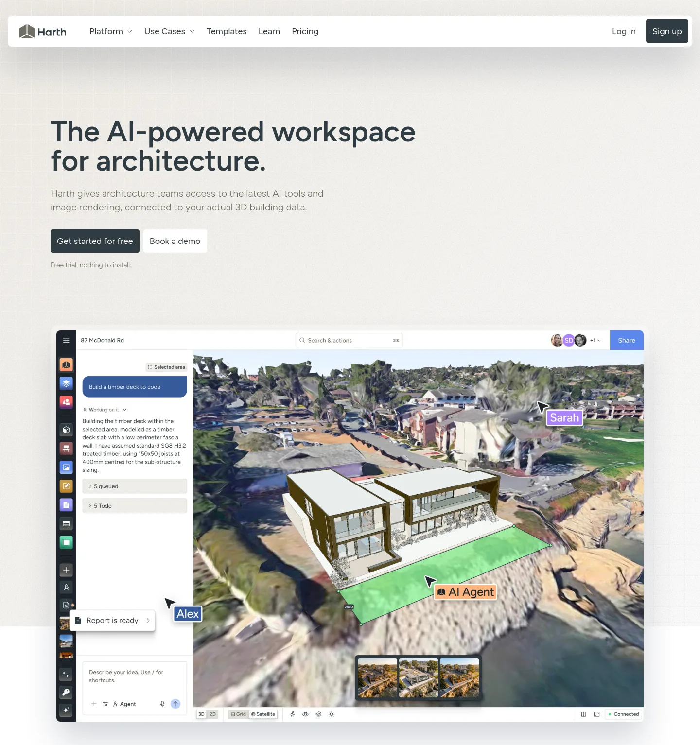Open the table schedule sidebar icon
This screenshot has height=745, width=700.
click(66, 524)
